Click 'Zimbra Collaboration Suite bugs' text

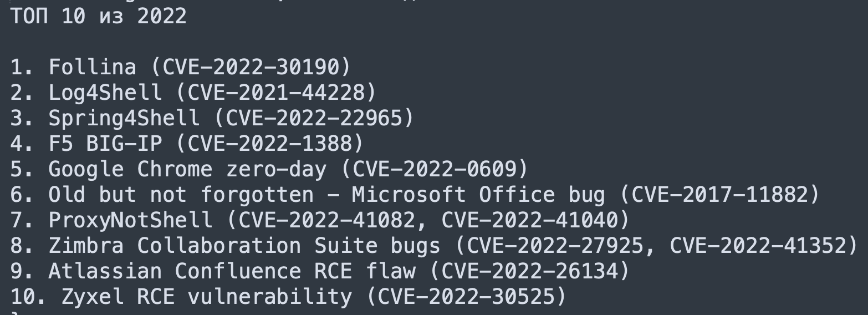(244, 246)
